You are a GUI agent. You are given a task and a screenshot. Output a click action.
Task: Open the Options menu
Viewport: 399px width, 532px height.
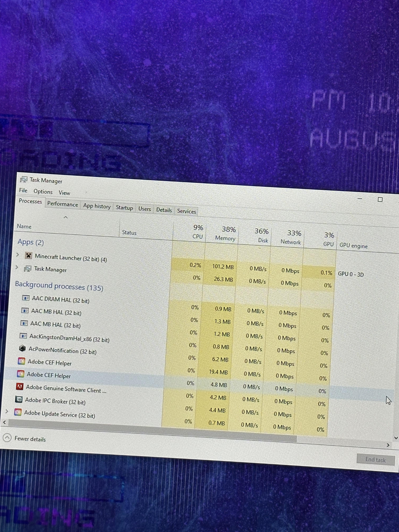43,192
